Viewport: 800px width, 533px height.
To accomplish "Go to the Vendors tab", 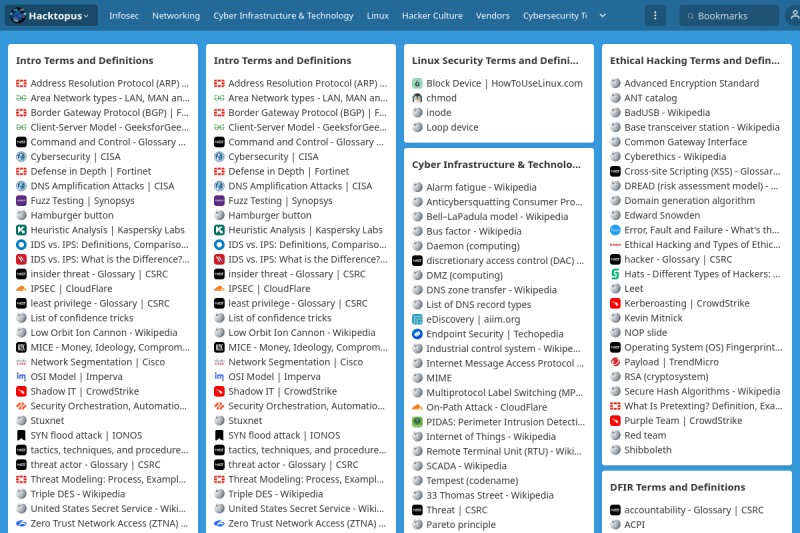I will click(x=493, y=16).
